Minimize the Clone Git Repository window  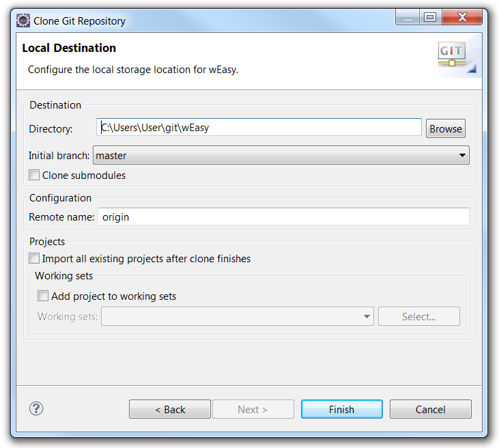408,18
